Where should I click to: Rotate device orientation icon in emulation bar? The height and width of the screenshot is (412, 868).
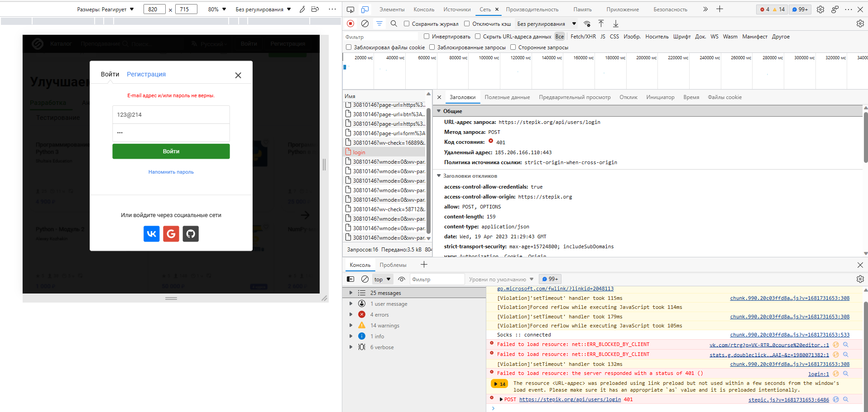315,9
